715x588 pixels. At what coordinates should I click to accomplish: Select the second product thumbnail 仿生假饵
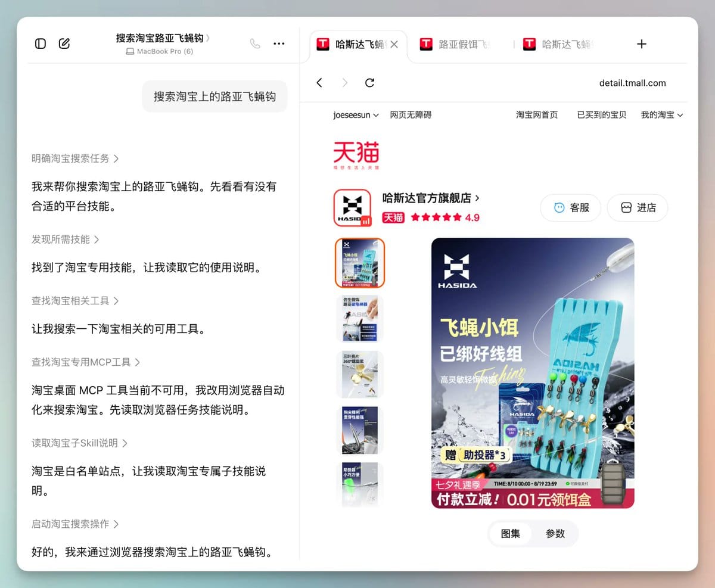pyautogui.click(x=360, y=319)
